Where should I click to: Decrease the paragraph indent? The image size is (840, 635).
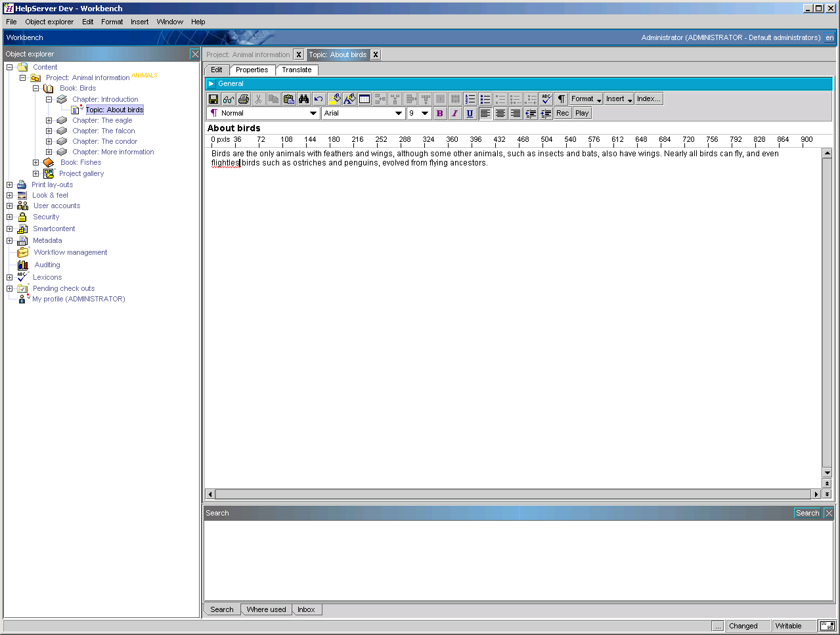coord(531,114)
